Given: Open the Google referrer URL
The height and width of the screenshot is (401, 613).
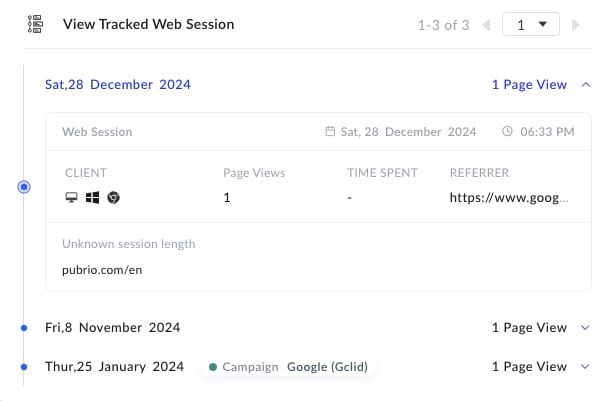Looking at the screenshot, I should point(509,198).
